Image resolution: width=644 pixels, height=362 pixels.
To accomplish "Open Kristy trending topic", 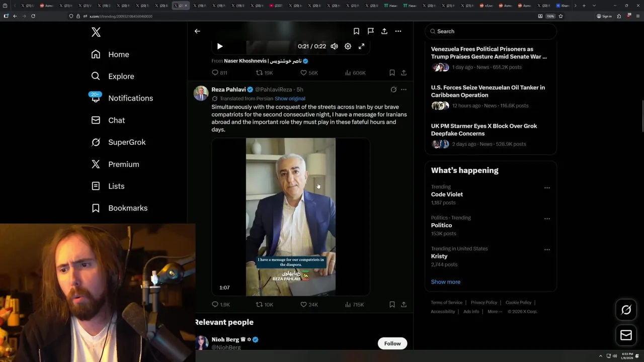I will coord(439,256).
